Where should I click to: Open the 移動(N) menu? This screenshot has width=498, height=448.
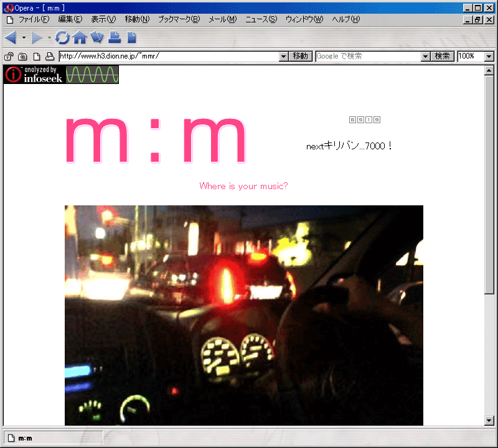137,19
